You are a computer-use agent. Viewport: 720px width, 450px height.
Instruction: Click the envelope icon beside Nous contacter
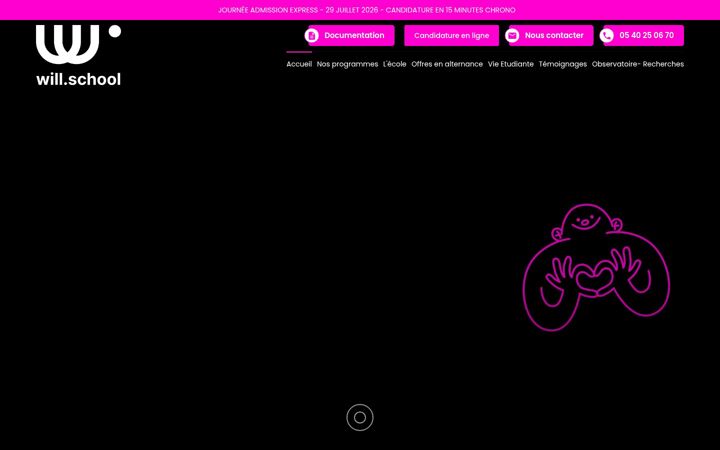pos(512,35)
